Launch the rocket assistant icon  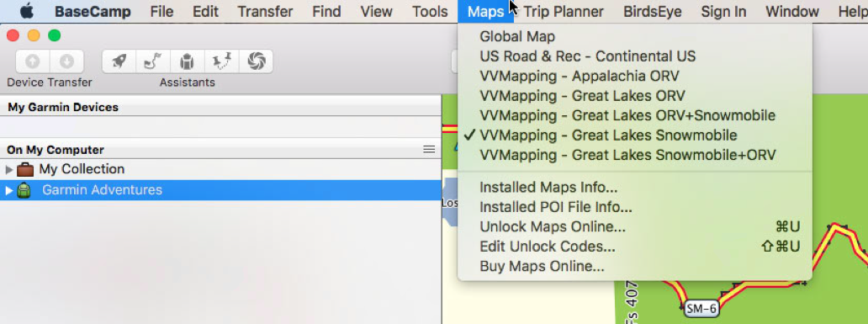pos(119,61)
